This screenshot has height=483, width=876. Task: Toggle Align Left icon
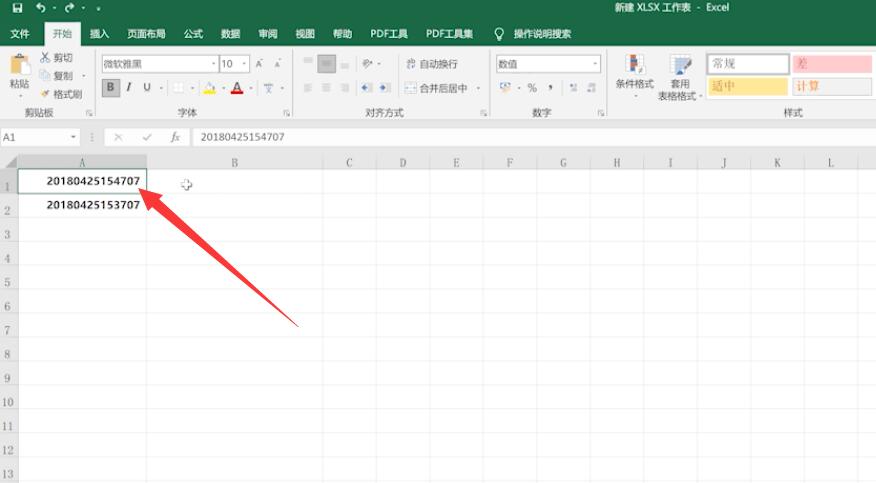coord(308,88)
